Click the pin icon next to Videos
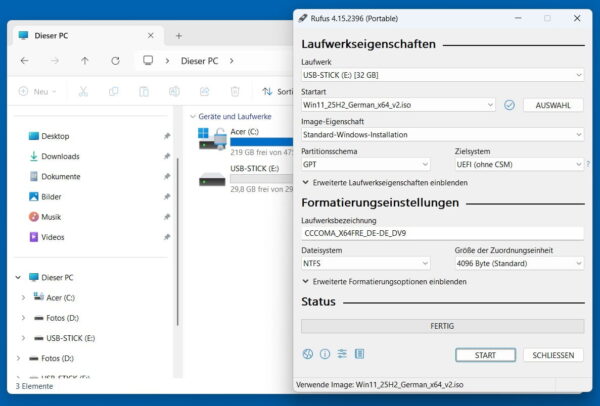The width and height of the screenshot is (600, 406). 167,237
